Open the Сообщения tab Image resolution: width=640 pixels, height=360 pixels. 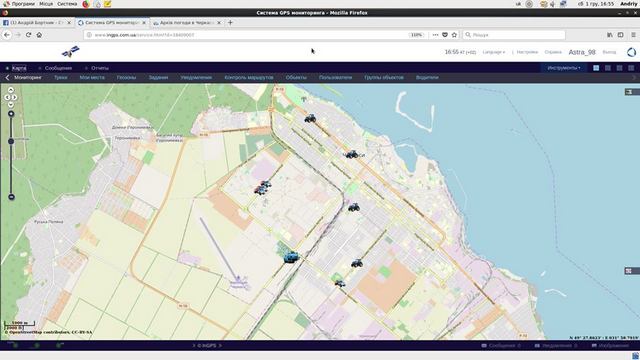click(58, 68)
